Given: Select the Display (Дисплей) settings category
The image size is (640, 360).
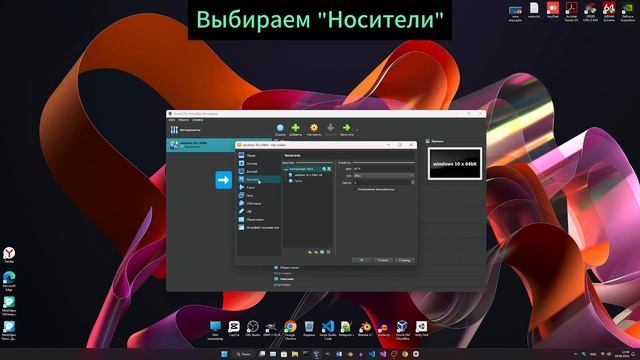Looking at the screenshot, I should point(259,171).
